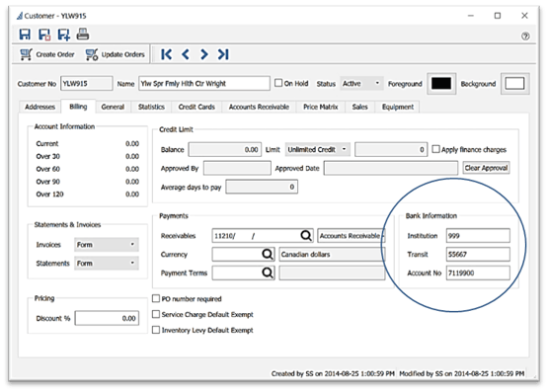Enable Apply finance charges checkbox

tap(435, 149)
